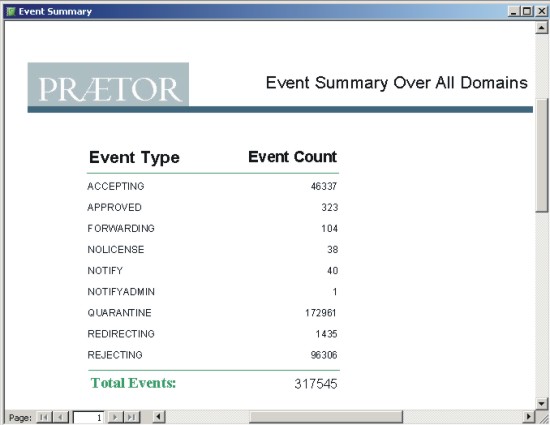Click the page number input field

pos(88,417)
